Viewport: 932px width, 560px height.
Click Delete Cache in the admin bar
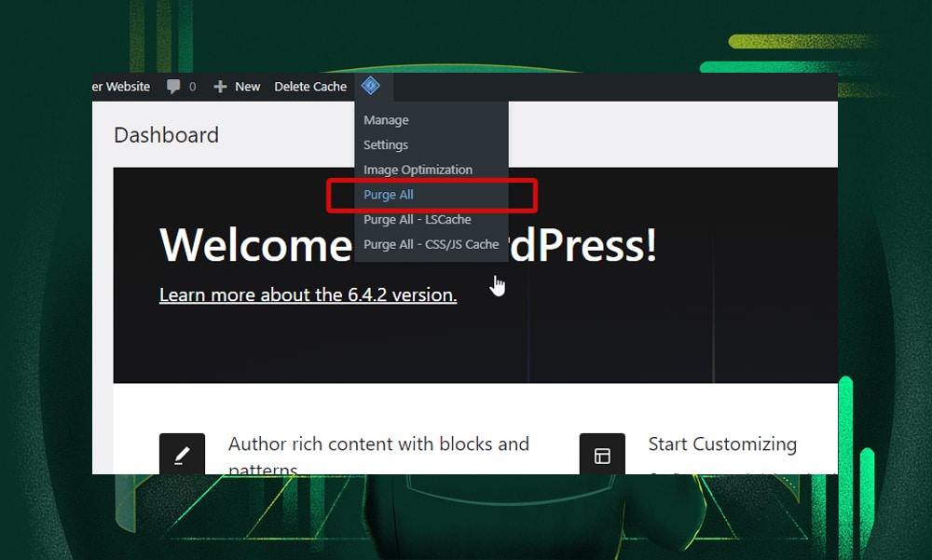coord(310,87)
